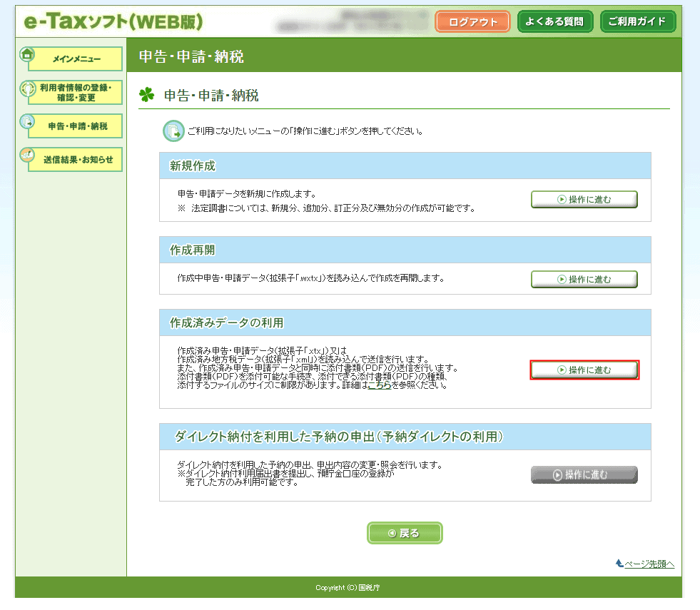Open ご利用ガイド
The image size is (700, 610).
(x=638, y=21)
